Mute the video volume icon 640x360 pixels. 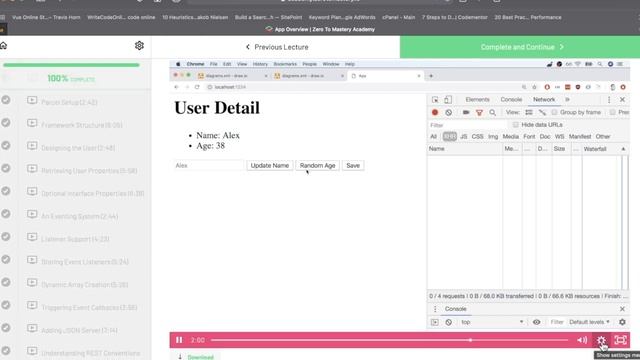582,340
